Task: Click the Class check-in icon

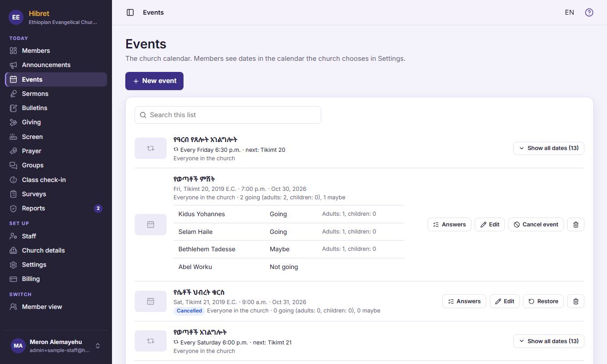Action: coord(13,180)
